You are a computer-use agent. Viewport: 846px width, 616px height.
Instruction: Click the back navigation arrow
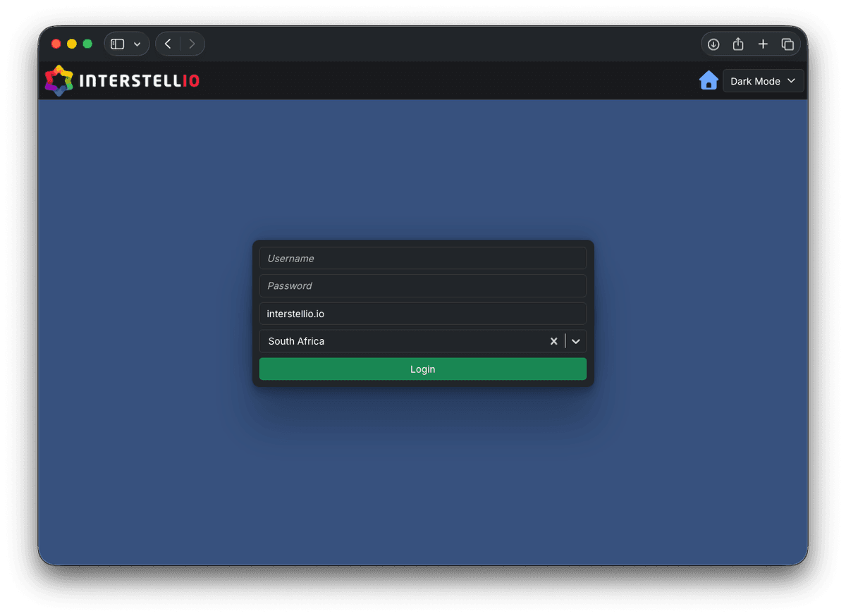[x=168, y=43]
